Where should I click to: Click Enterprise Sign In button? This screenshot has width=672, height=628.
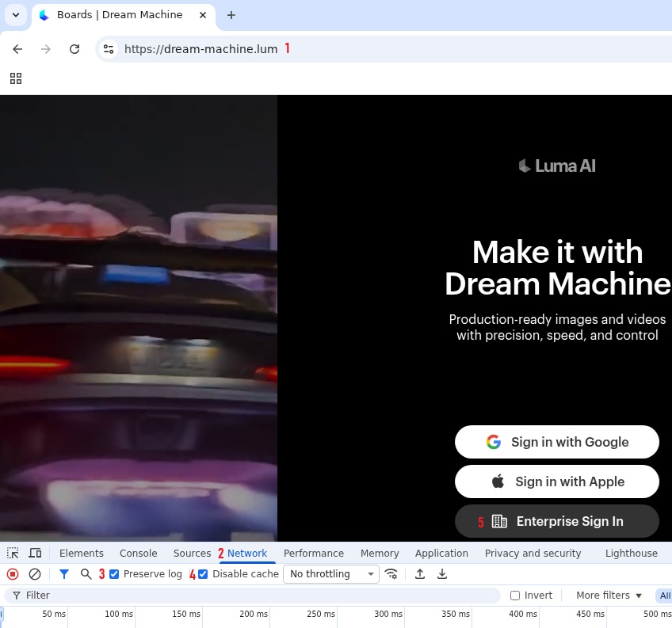(x=557, y=521)
